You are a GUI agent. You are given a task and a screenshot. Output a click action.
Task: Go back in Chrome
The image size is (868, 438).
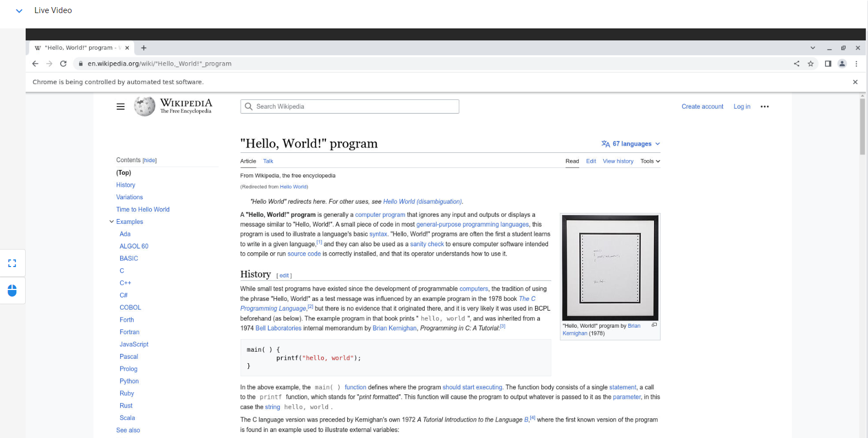tap(35, 64)
